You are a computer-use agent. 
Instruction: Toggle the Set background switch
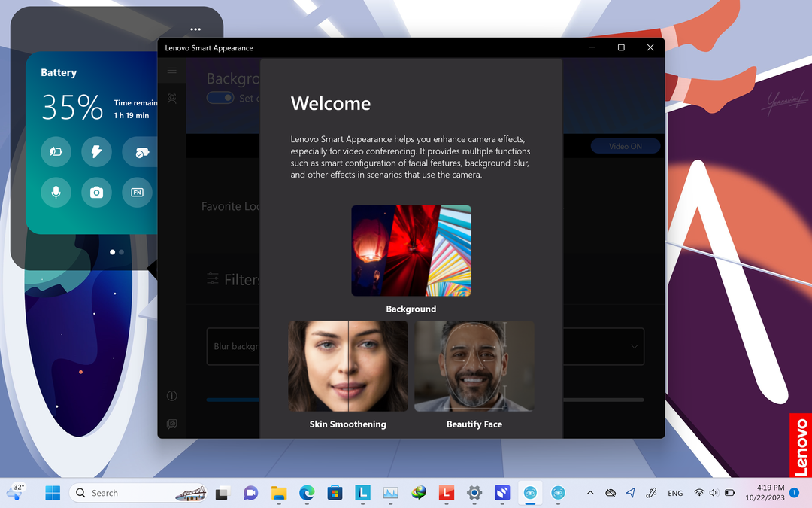[x=220, y=99]
